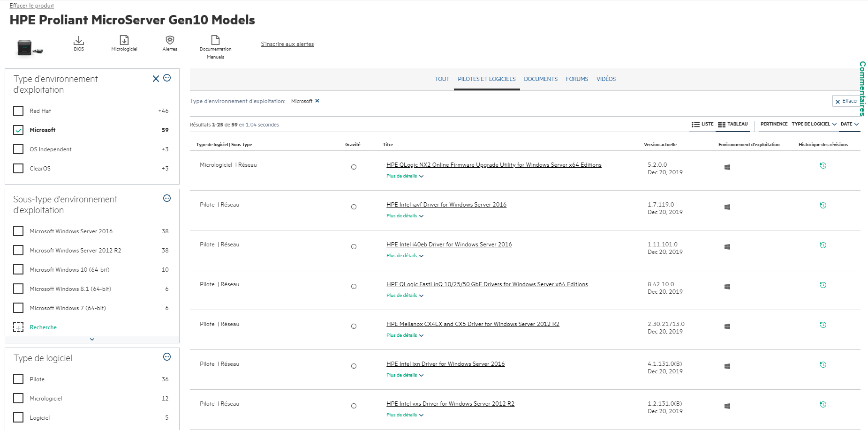Check Microsoft Windows 7 (64-bit) checkbox
This screenshot has width=868, height=430.
[x=18, y=308]
